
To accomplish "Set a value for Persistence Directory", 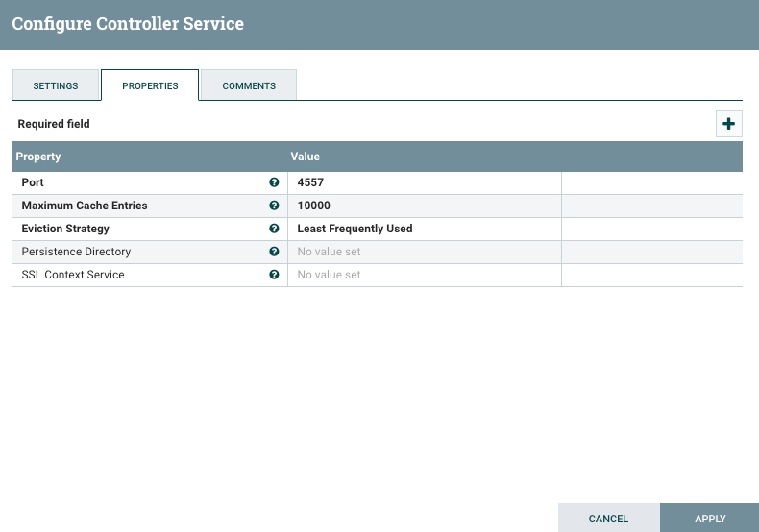I will tap(423, 252).
